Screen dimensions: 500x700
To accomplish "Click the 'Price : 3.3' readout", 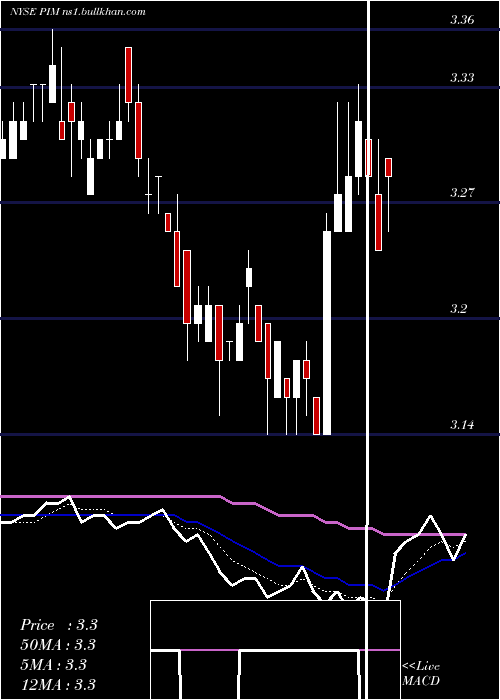I will 59,625.
